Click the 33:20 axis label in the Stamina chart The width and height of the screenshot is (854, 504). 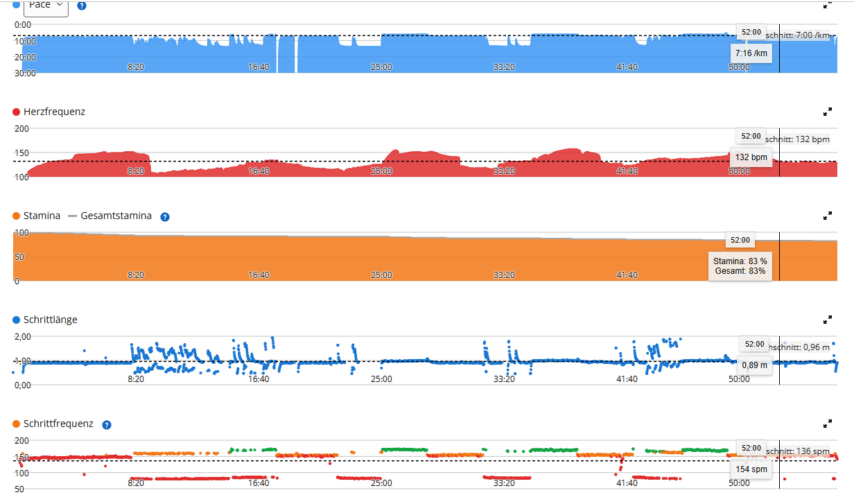coord(504,275)
